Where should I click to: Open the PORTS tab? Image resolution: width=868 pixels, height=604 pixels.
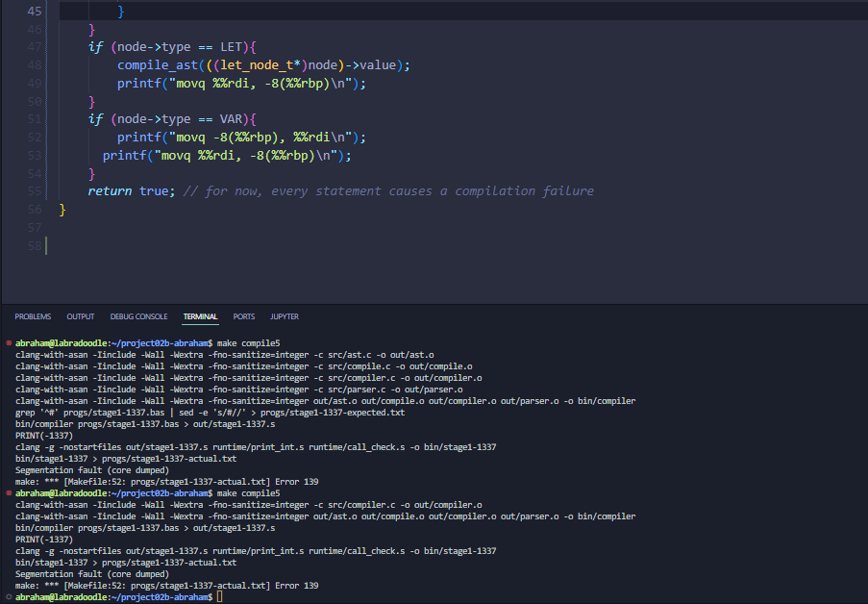tap(244, 316)
